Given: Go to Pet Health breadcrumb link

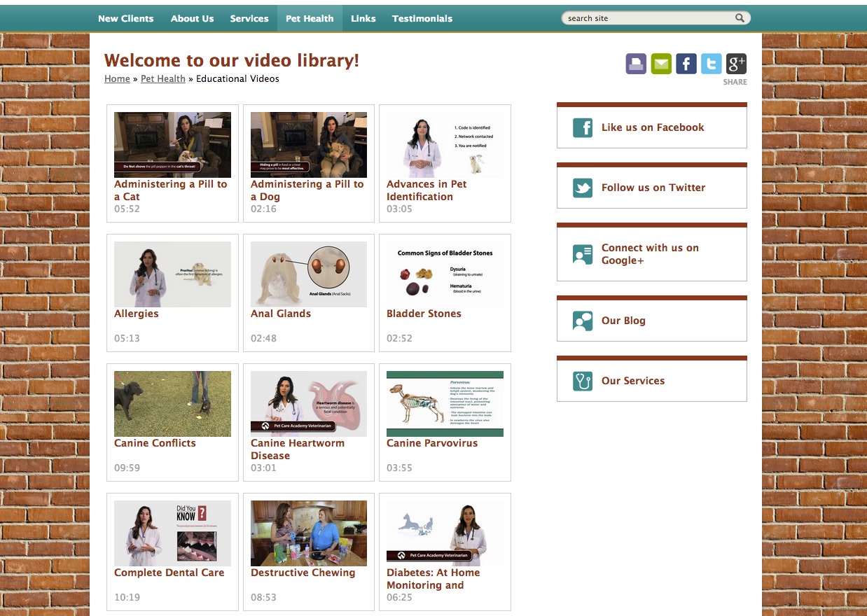Looking at the screenshot, I should [x=163, y=79].
